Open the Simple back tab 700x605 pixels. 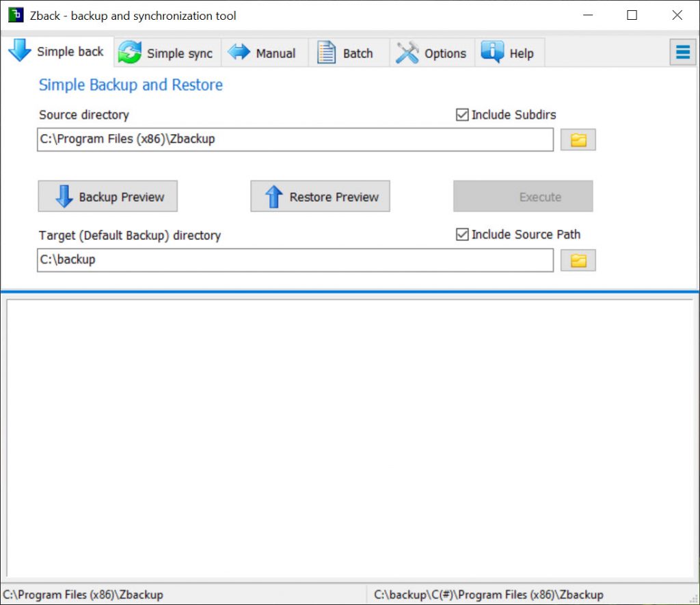pos(57,51)
